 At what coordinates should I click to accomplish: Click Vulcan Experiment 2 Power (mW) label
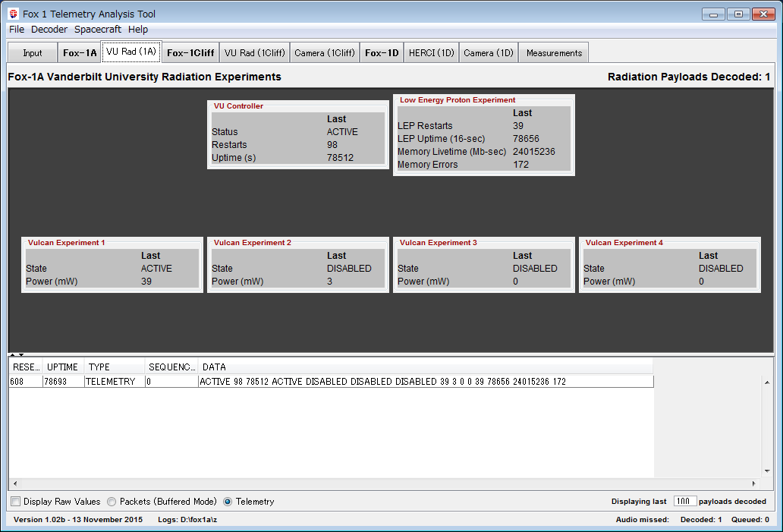pos(237,282)
